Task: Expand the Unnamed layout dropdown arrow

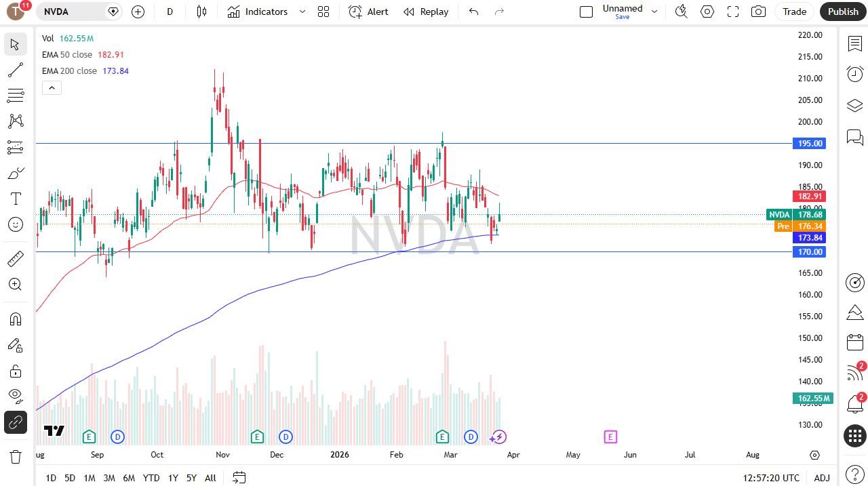Action: (x=654, y=12)
